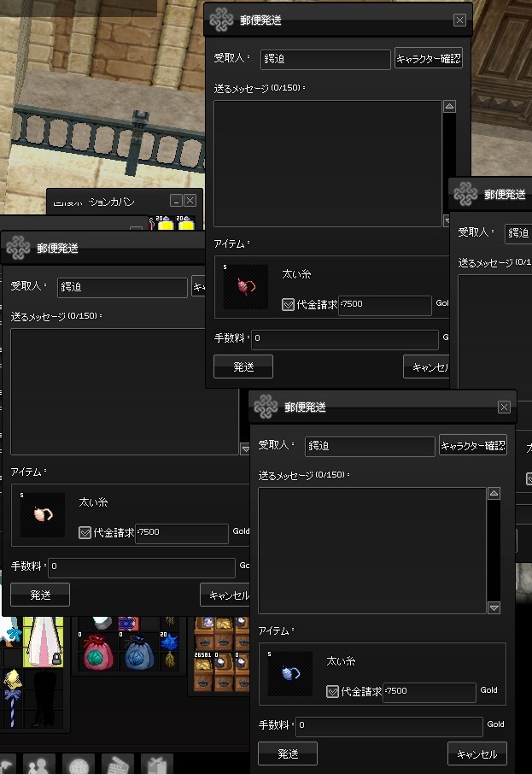Click 発送 in blue thread mail window
This screenshot has width=532, height=774.
pyautogui.click(x=288, y=753)
